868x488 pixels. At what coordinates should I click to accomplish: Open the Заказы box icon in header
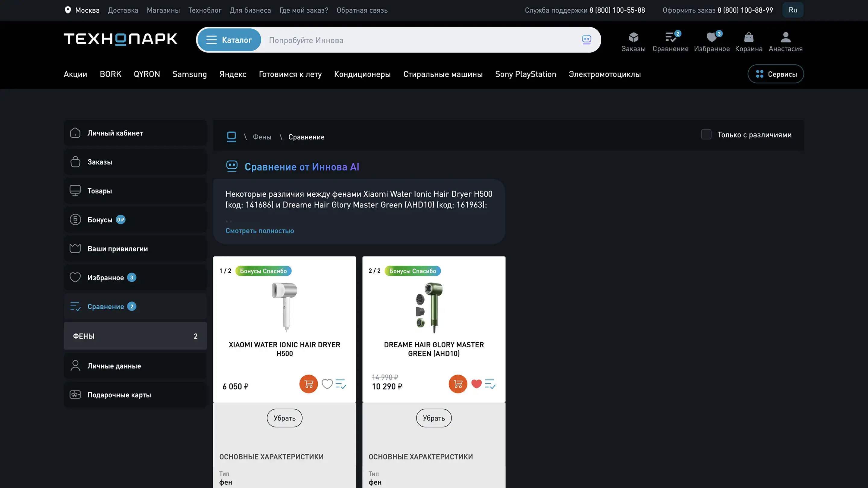(x=633, y=37)
